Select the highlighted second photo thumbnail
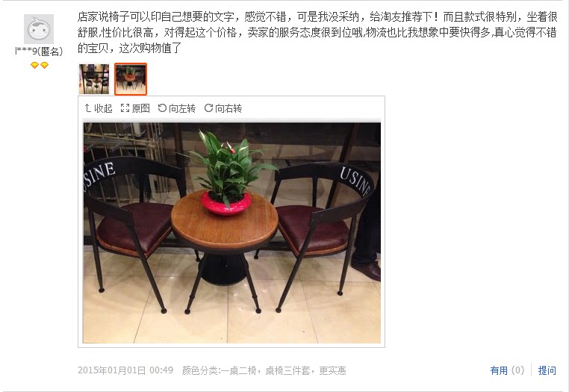The height and width of the screenshot is (392, 569). 131,78
